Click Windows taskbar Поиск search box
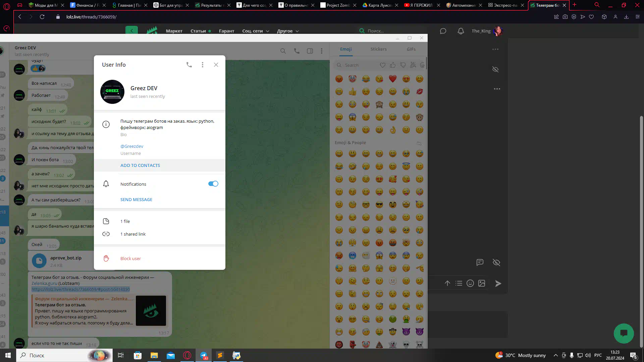 [x=64, y=355]
